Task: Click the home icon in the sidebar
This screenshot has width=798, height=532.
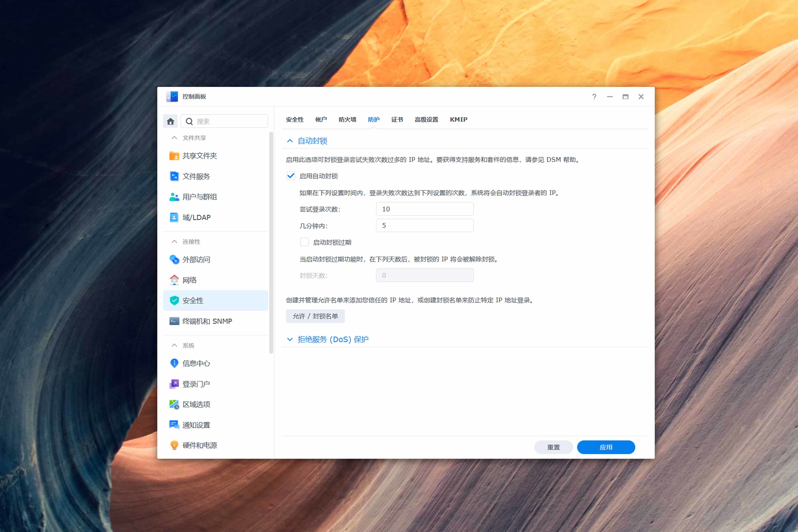Action: [x=170, y=121]
